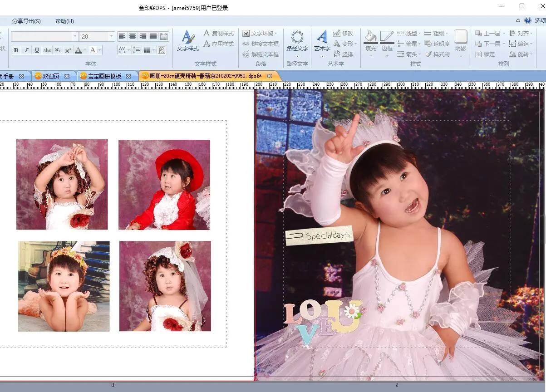Click the 复制样式 copy style button
The image size is (546, 392).
coord(218,33)
